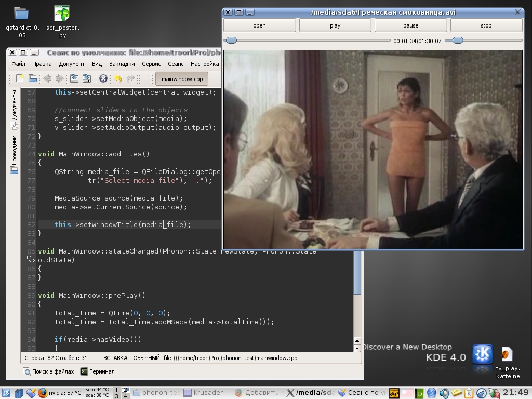Screen dimensions: 532x399
Task: Open the Документ menu
Action: 72,64
